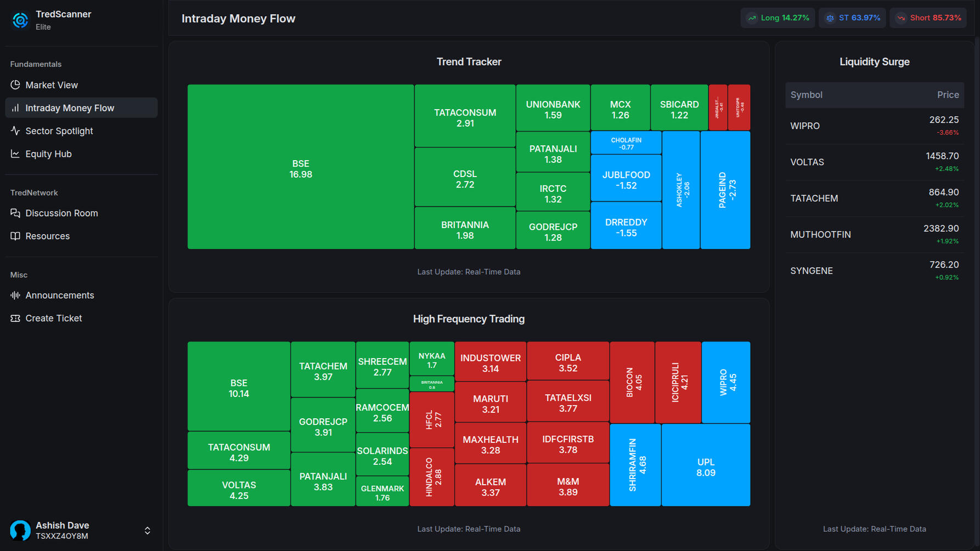Viewport: 980px width, 551px height.
Task: Select the ST 63.97% indicator badge
Action: pos(852,18)
